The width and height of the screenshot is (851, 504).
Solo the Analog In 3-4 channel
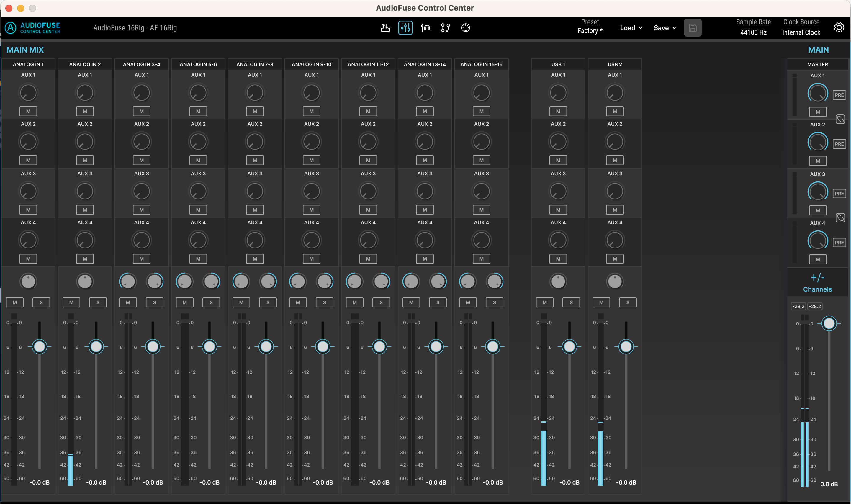pyautogui.click(x=155, y=302)
